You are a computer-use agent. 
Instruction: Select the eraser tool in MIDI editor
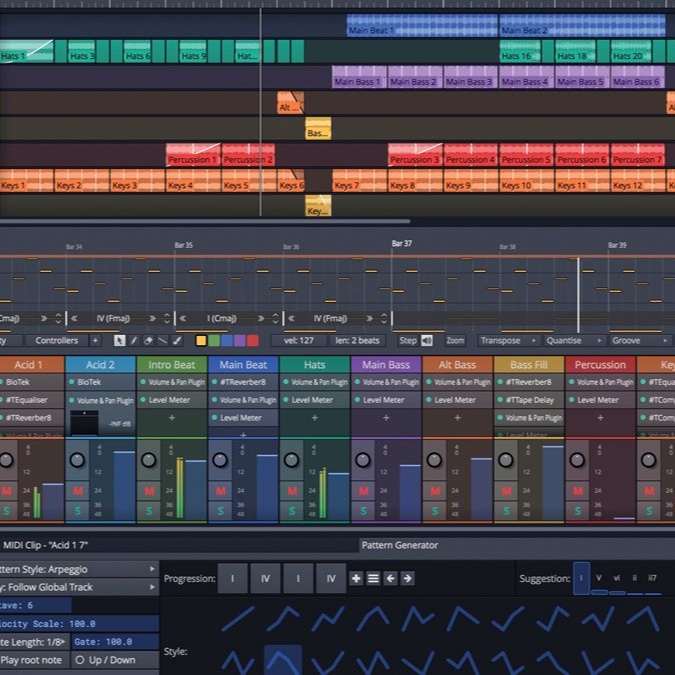(148, 341)
